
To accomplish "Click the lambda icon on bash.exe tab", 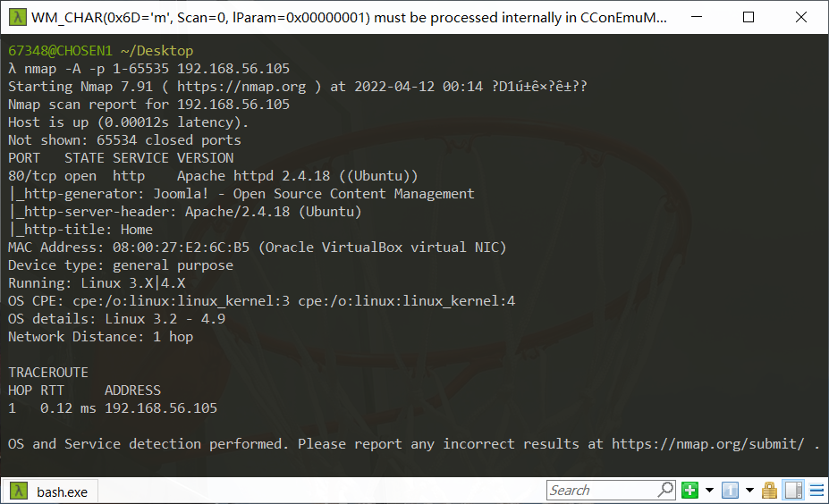I will click(19, 491).
